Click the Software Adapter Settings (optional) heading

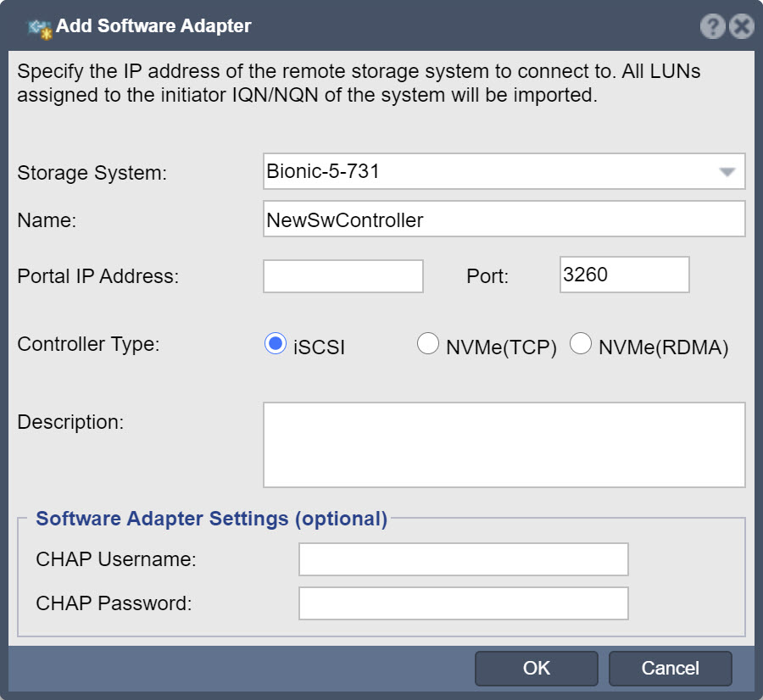pos(212,519)
